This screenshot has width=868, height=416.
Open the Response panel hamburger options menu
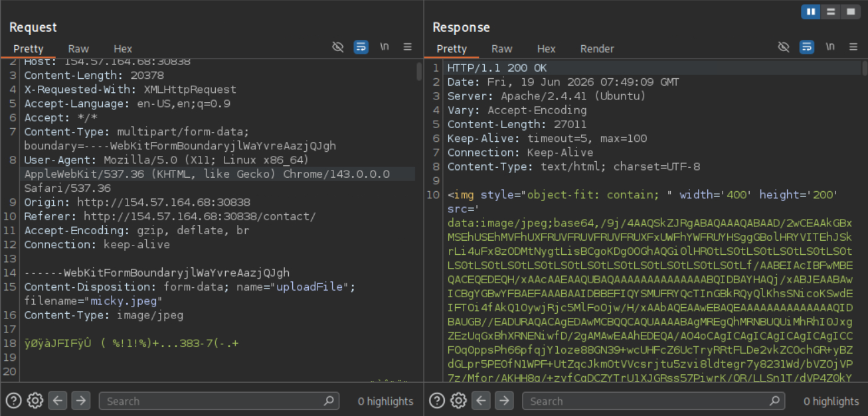pos(853,47)
